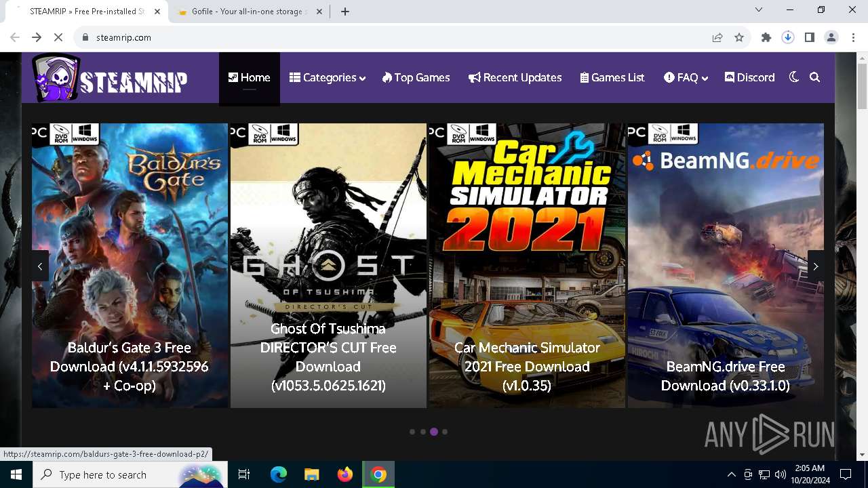The image size is (868, 488).
Task: Show hidden system tray icons
Action: coord(731,474)
